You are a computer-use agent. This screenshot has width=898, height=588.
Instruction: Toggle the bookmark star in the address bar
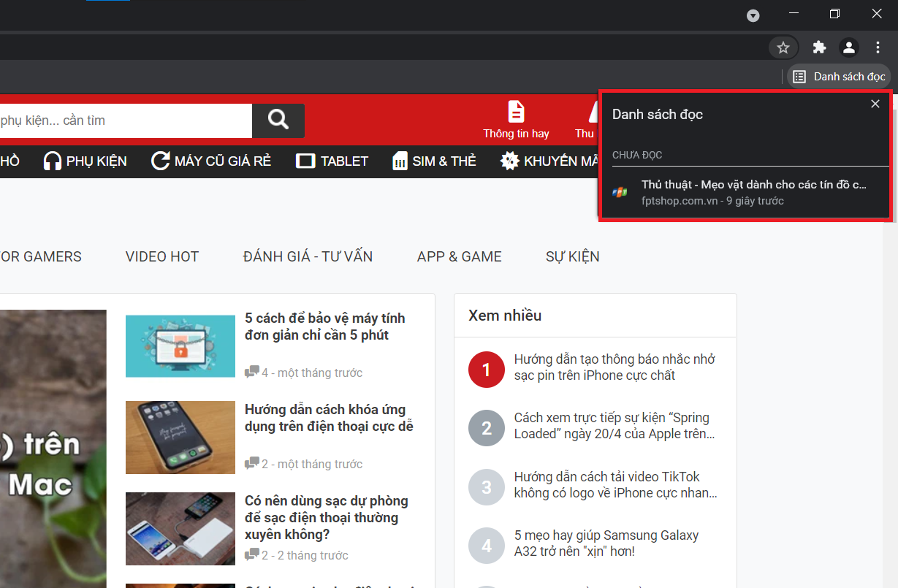pos(783,47)
